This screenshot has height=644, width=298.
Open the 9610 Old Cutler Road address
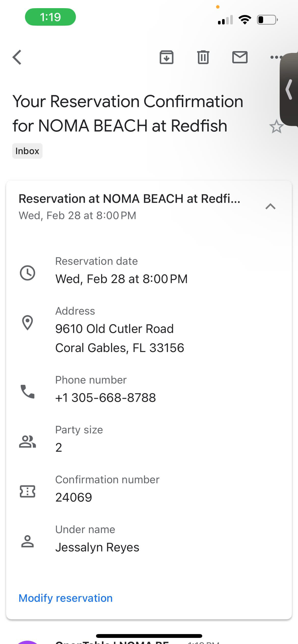115,329
